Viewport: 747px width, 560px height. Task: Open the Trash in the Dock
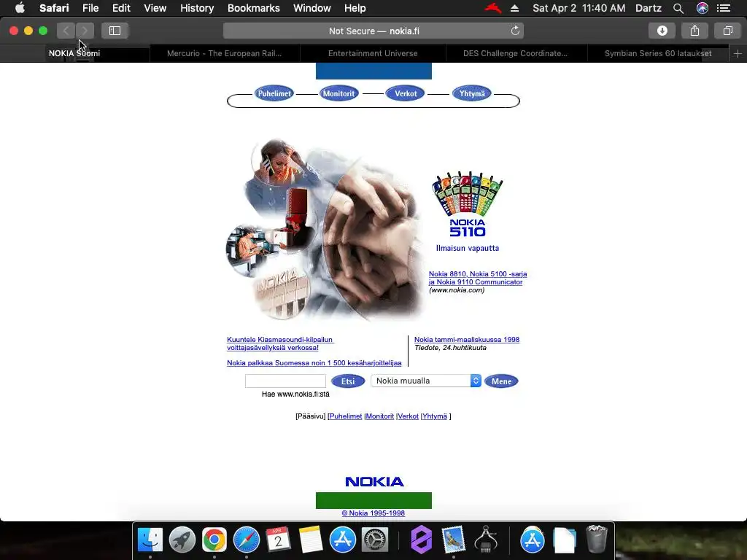596,539
